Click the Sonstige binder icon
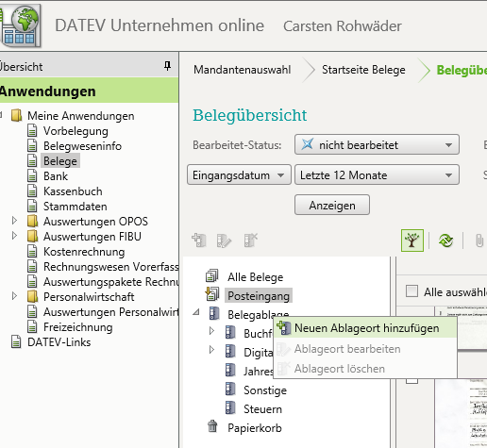487x448 pixels. point(230,389)
